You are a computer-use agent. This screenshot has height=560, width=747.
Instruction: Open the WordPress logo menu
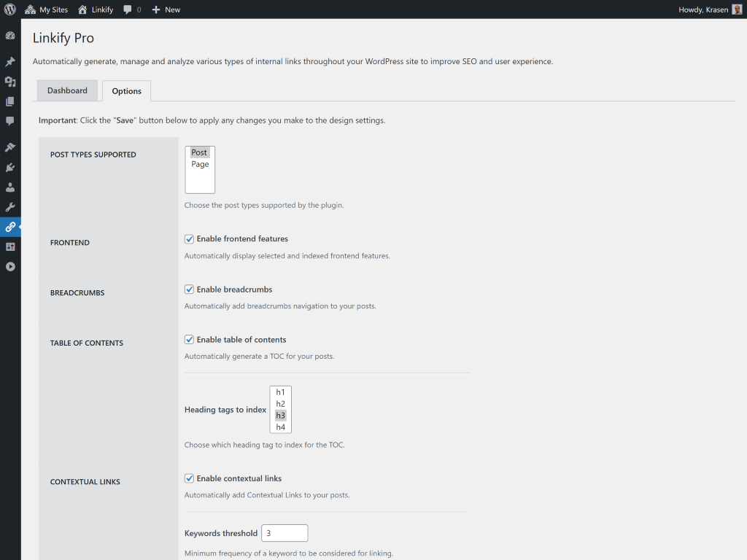point(10,9)
